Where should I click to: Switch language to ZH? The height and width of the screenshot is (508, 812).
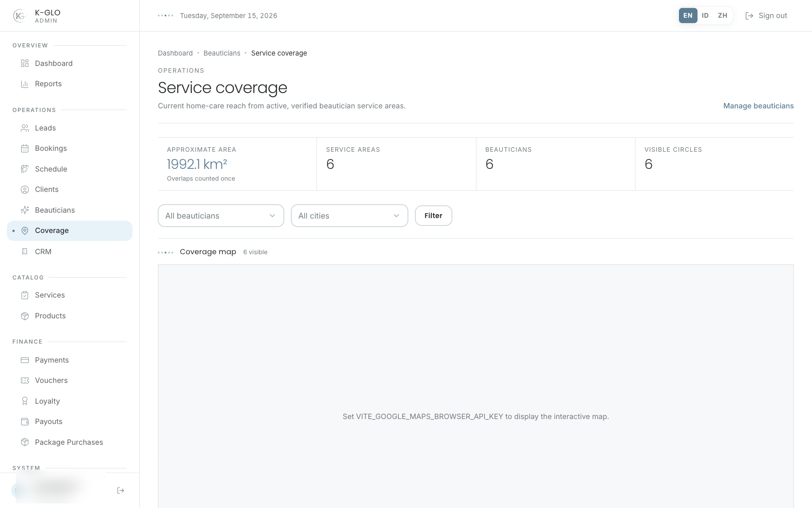pyautogui.click(x=723, y=15)
